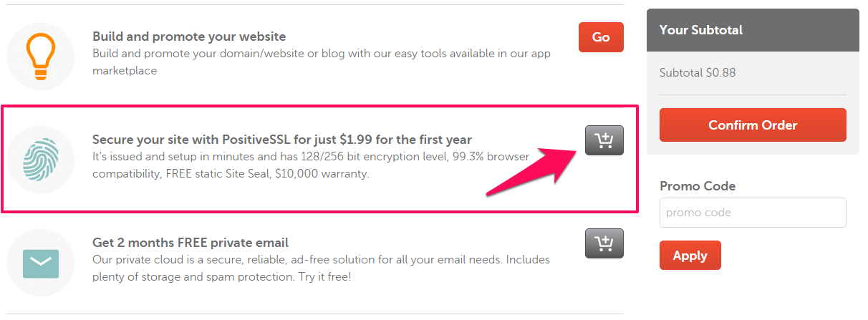Add PositiveSSL to cart using cart icon

pyautogui.click(x=604, y=140)
